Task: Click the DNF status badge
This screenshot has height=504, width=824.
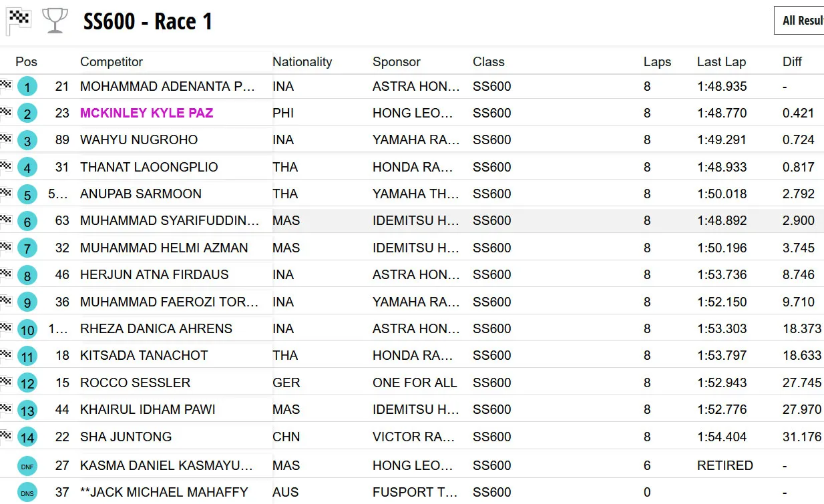Action: (x=27, y=466)
